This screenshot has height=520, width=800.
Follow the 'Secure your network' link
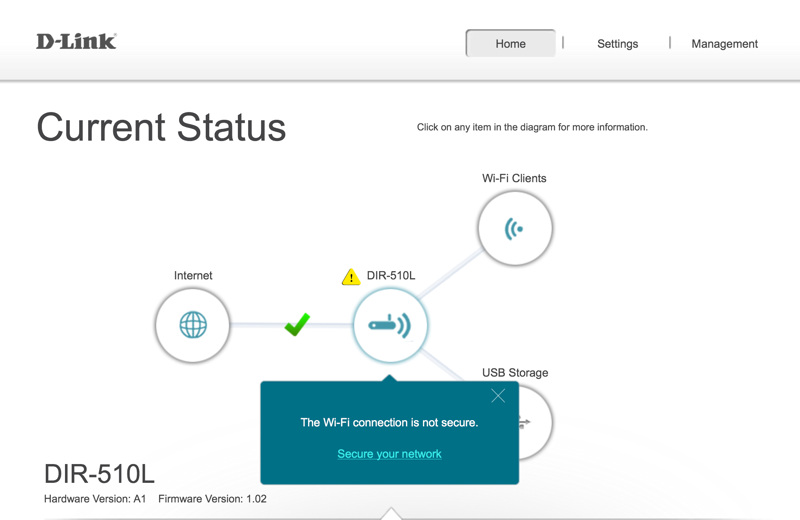pyautogui.click(x=389, y=454)
